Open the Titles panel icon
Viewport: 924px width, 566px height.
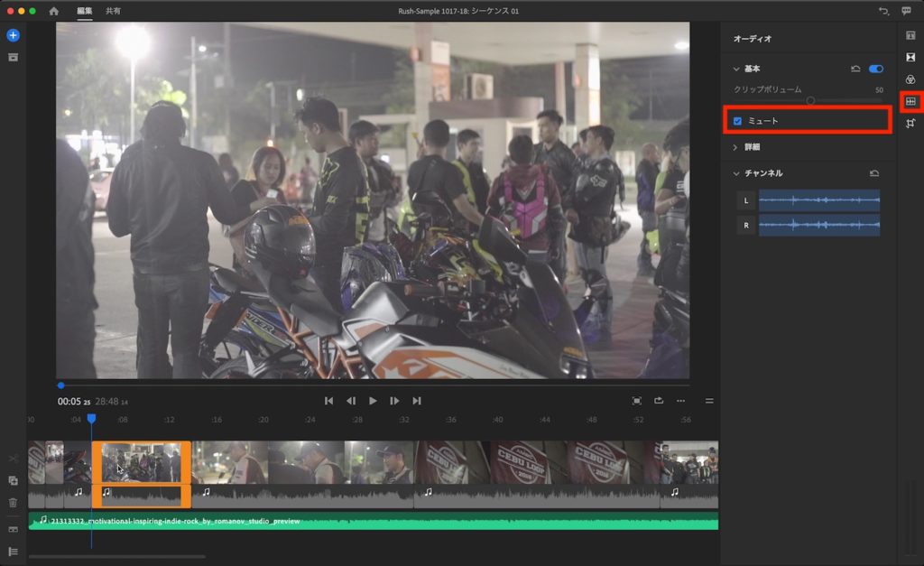pos(910,35)
